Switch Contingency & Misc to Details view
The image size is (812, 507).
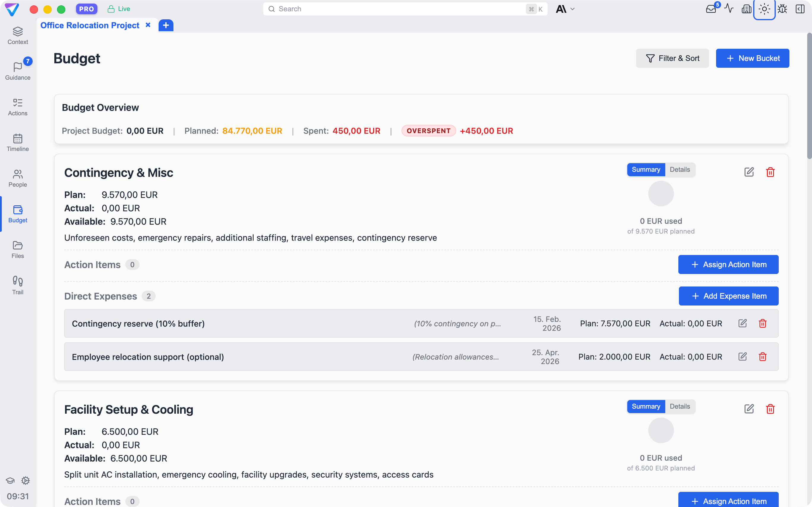[680, 170]
